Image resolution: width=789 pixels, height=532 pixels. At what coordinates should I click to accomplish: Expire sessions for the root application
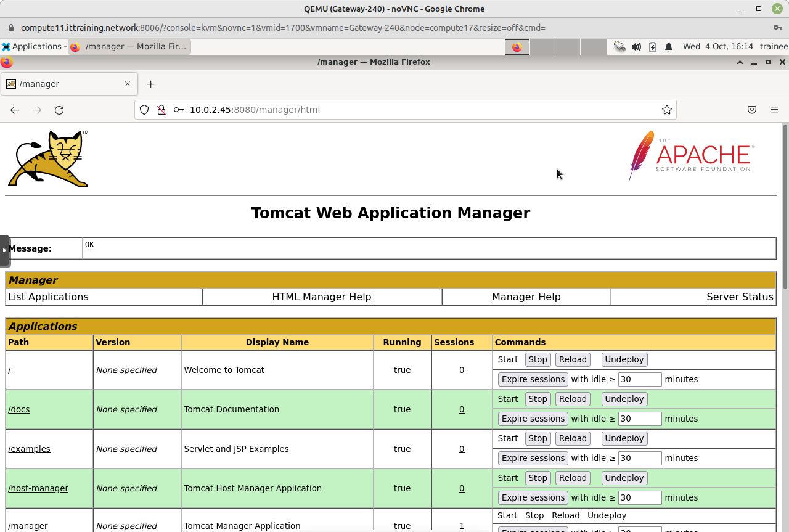point(533,379)
